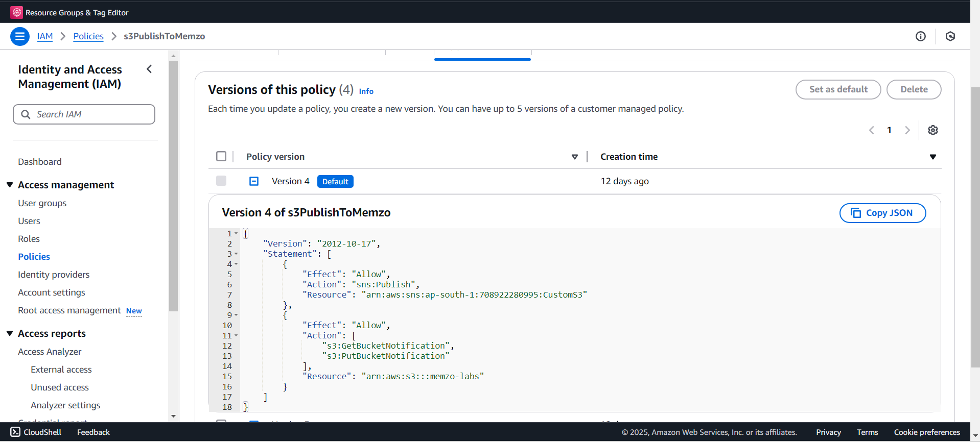Fold the Statement array at line 3
Image resolution: width=980 pixels, height=442 pixels.
coord(236,254)
